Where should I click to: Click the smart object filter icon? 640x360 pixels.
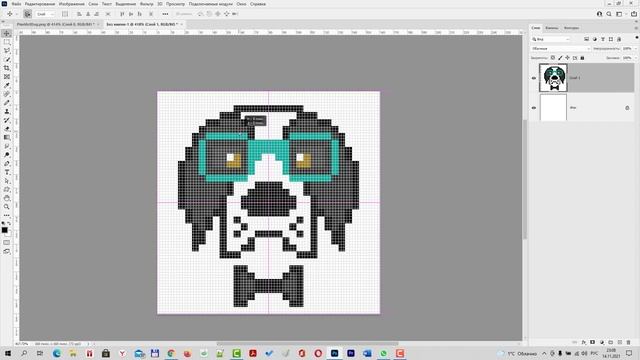(x=619, y=39)
